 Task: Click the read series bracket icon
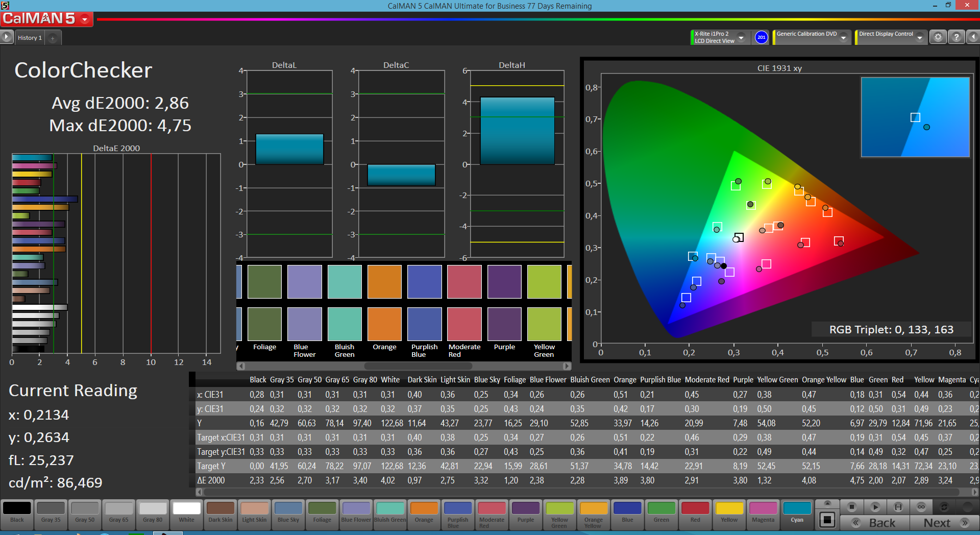(x=898, y=507)
